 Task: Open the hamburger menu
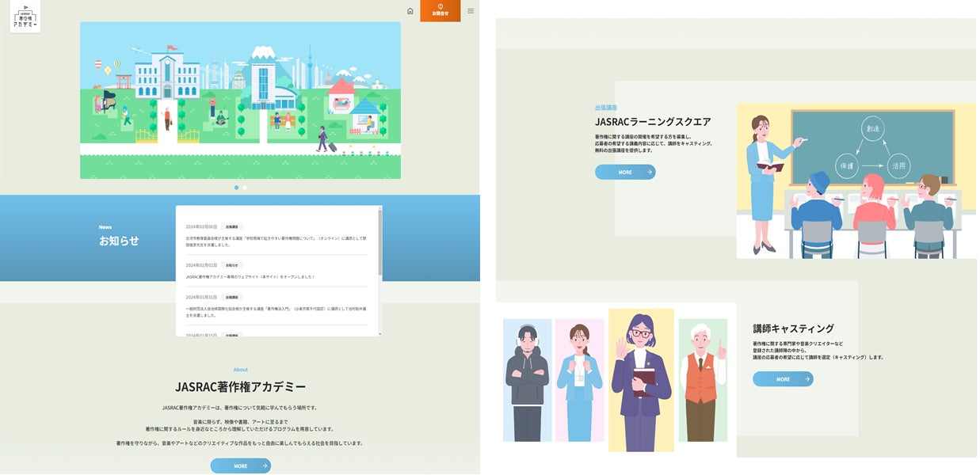point(471,11)
